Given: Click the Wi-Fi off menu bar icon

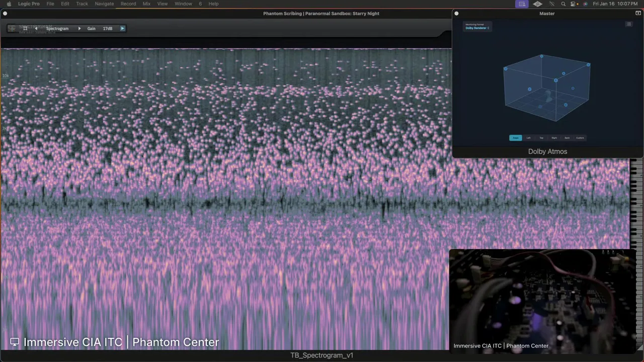Looking at the screenshot, I should 552,4.
